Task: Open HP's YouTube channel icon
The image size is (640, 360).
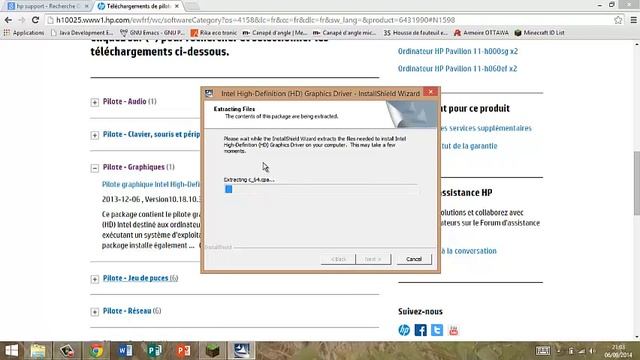Action: pyautogui.click(x=453, y=330)
